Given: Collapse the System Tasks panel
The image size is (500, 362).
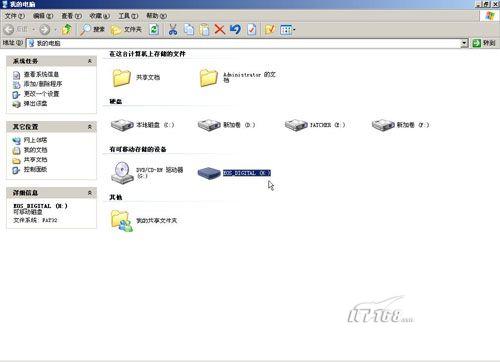Looking at the screenshot, I should 90,61.
